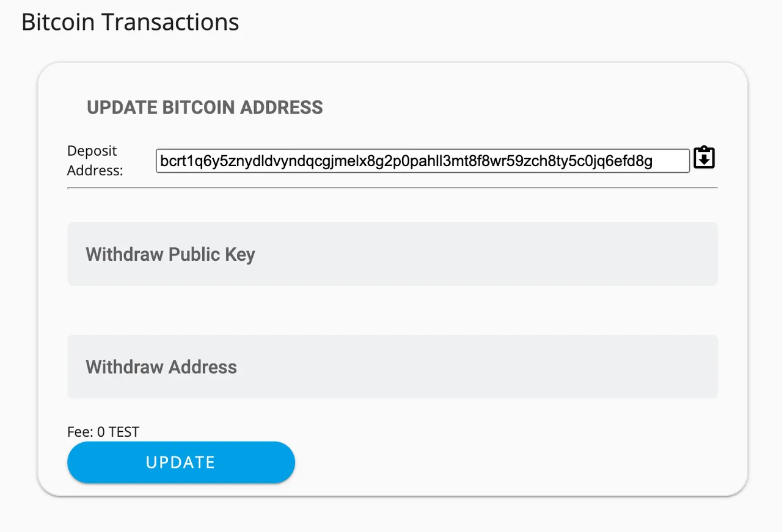Click the Withdraw Public Key placeholder text

(170, 254)
